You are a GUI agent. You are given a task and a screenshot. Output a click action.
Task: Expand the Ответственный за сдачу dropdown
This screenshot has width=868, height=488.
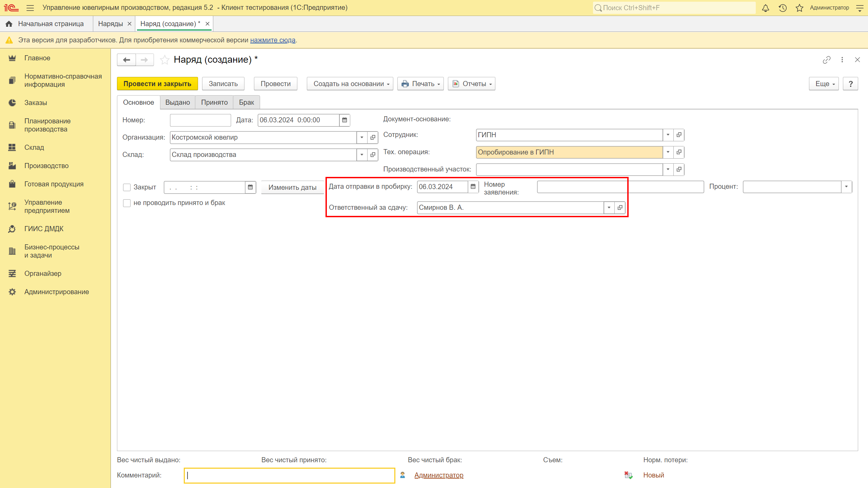coord(609,207)
